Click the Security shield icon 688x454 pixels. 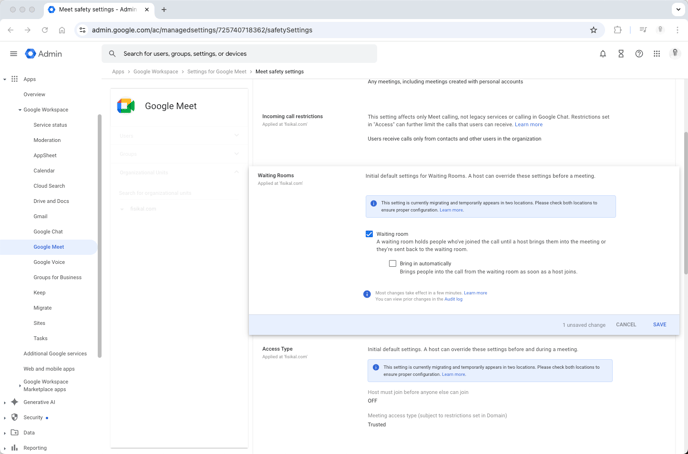(x=14, y=417)
